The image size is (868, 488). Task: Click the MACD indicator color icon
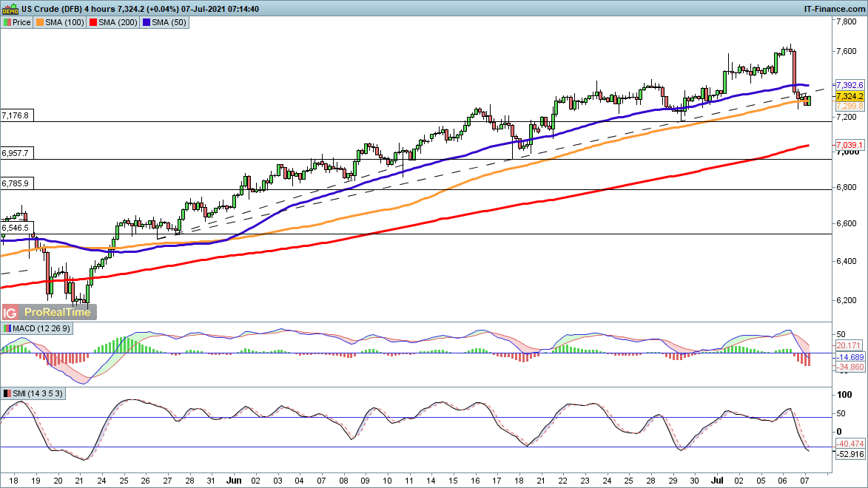pos(7,328)
